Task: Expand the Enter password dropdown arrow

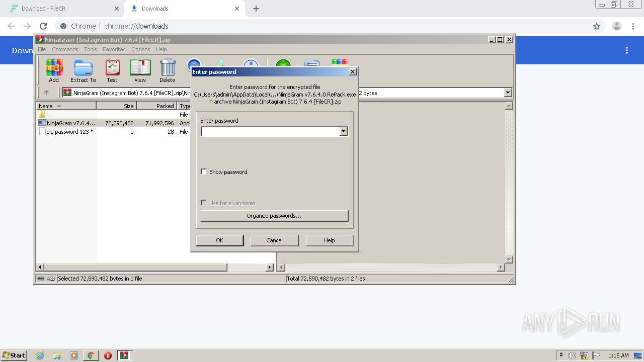Action: click(343, 131)
